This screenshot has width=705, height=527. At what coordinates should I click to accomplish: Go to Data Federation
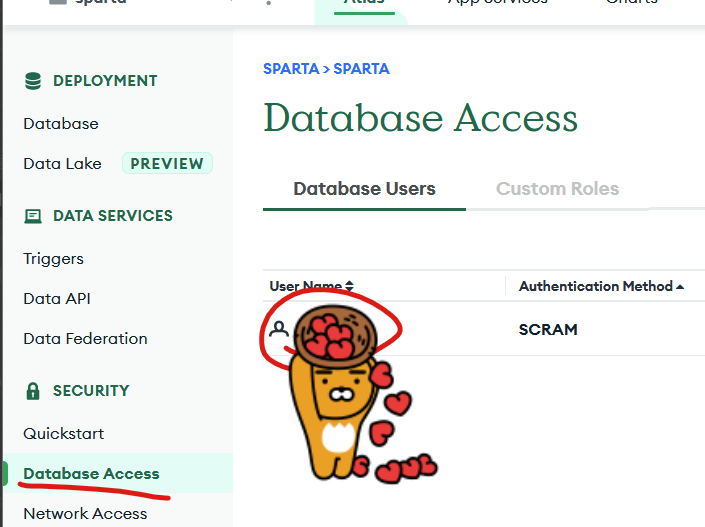point(85,339)
